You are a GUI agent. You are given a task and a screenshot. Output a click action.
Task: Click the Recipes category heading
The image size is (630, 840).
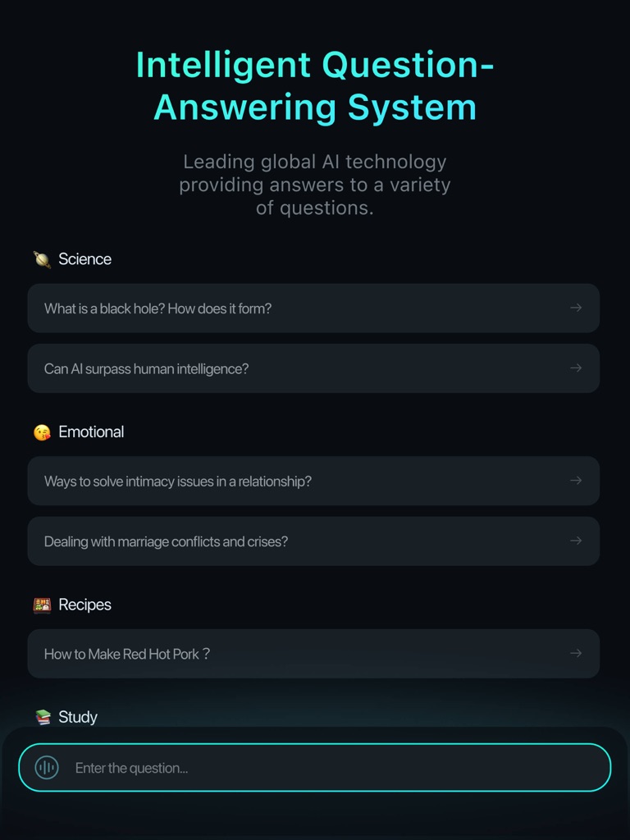(84, 605)
